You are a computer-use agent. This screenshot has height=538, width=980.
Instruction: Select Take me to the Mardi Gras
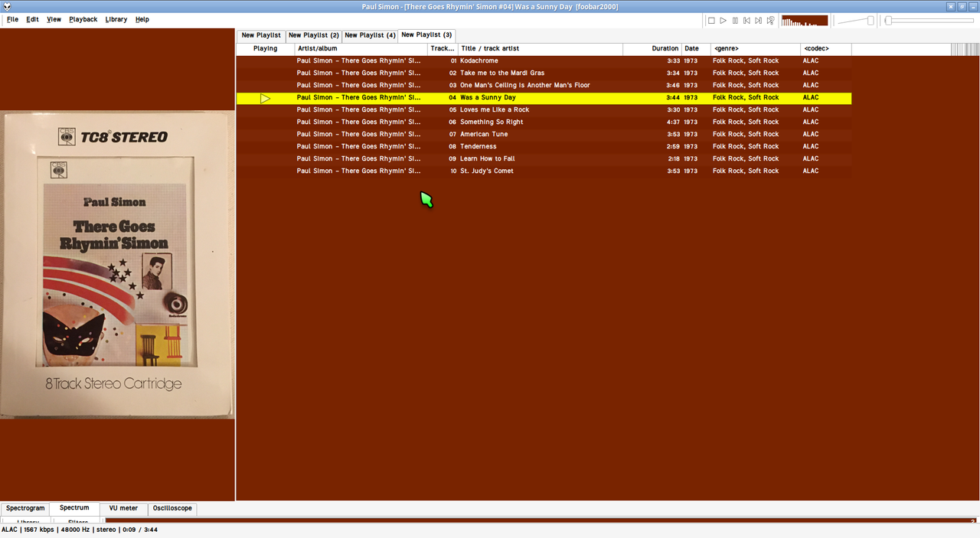(x=544, y=73)
